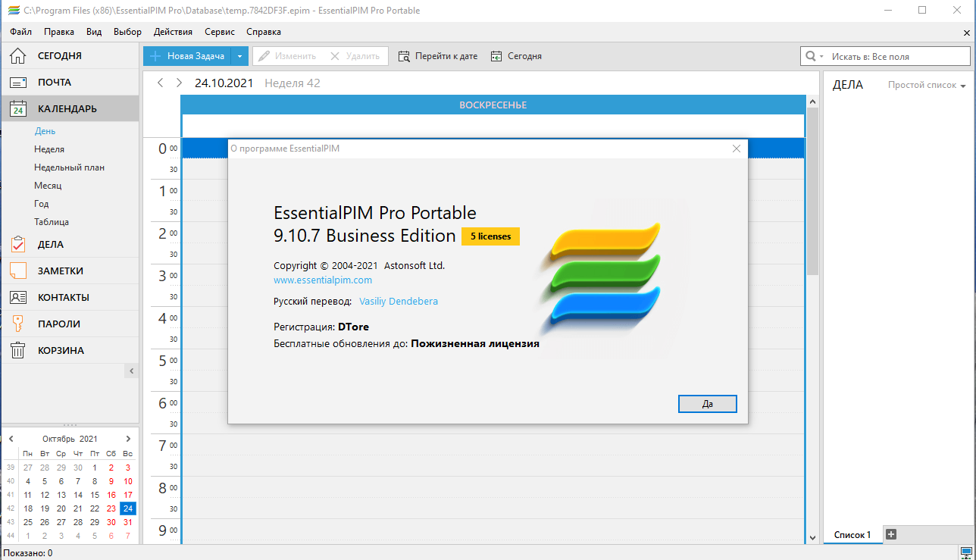Viewport: 976px width, 560px height.
Task: Click the ВОСКРЕСЕНЬЕ day column header
Action: point(493,105)
